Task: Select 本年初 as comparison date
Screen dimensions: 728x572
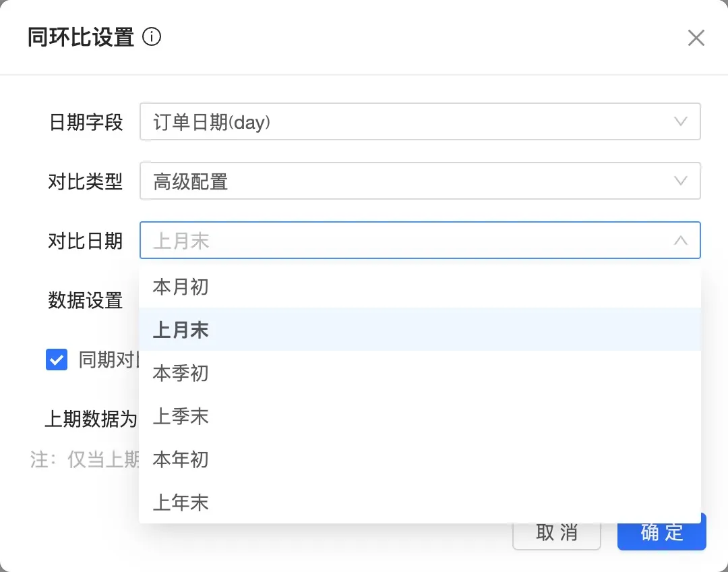Action: 181,459
